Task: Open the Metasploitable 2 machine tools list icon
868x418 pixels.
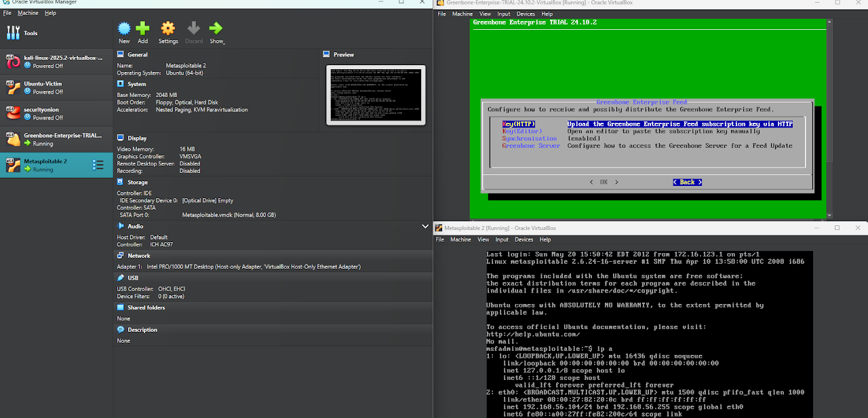Action: [98, 165]
